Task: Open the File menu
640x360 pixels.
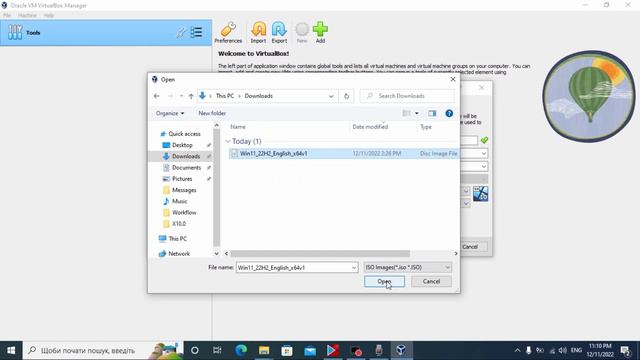Action: [x=7, y=16]
